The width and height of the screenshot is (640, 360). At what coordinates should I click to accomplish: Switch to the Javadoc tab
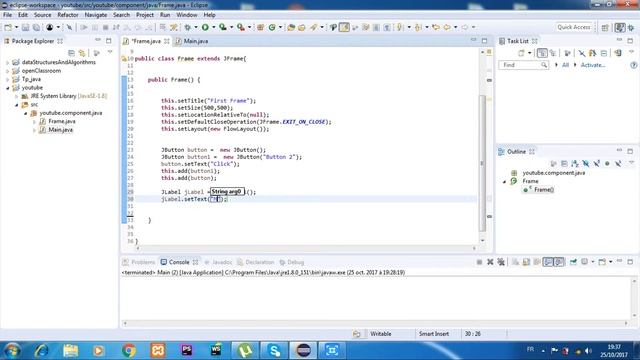pyautogui.click(x=218, y=262)
